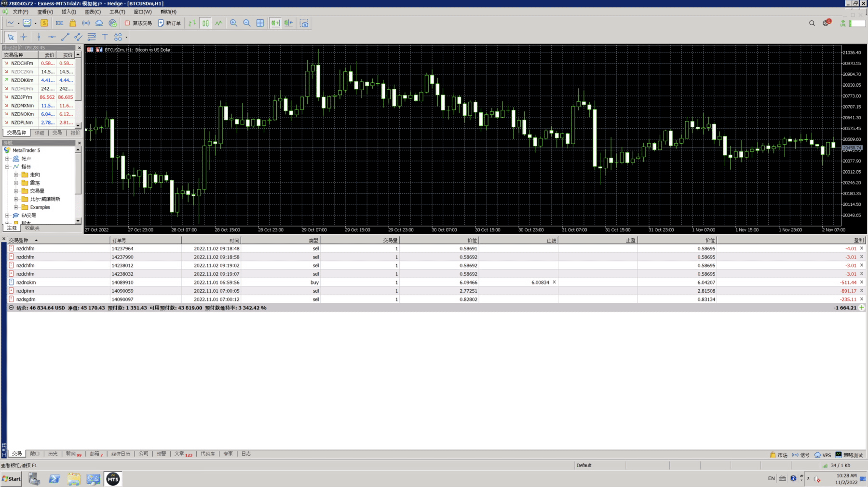Expand the 走向 folder in navigator

(x=16, y=175)
